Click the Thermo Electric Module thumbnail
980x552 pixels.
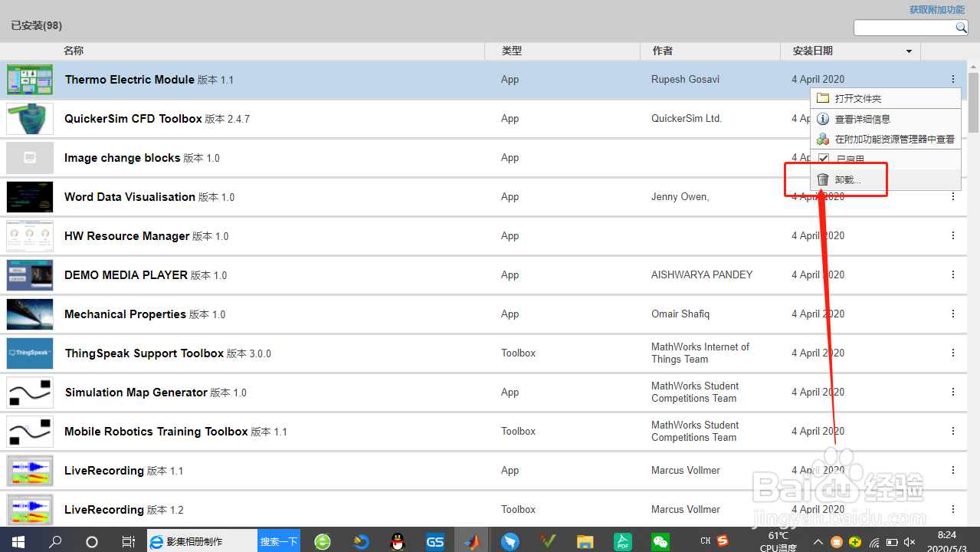(x=30, y=80)
